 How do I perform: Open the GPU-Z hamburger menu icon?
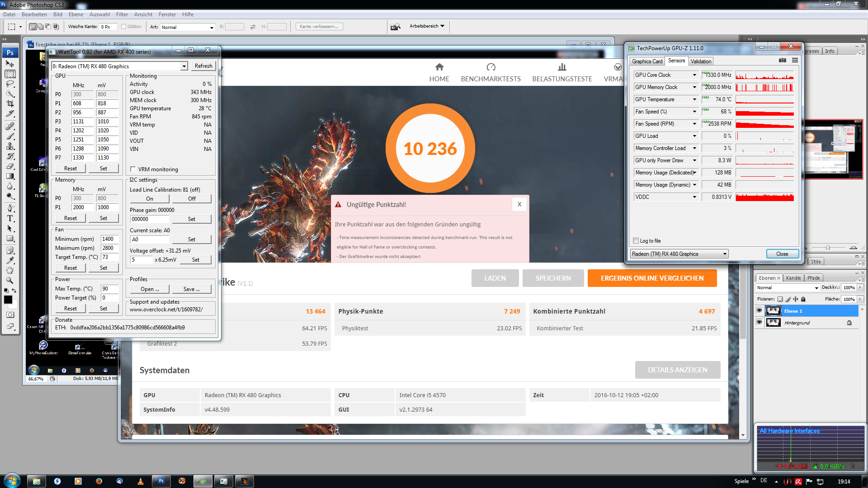[x=795, y=60]
